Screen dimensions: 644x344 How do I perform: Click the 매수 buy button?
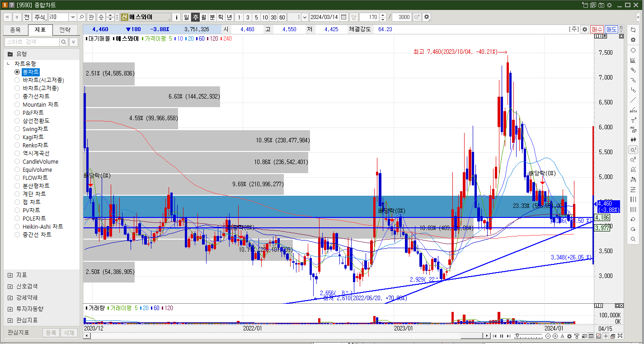click(597, 29)
